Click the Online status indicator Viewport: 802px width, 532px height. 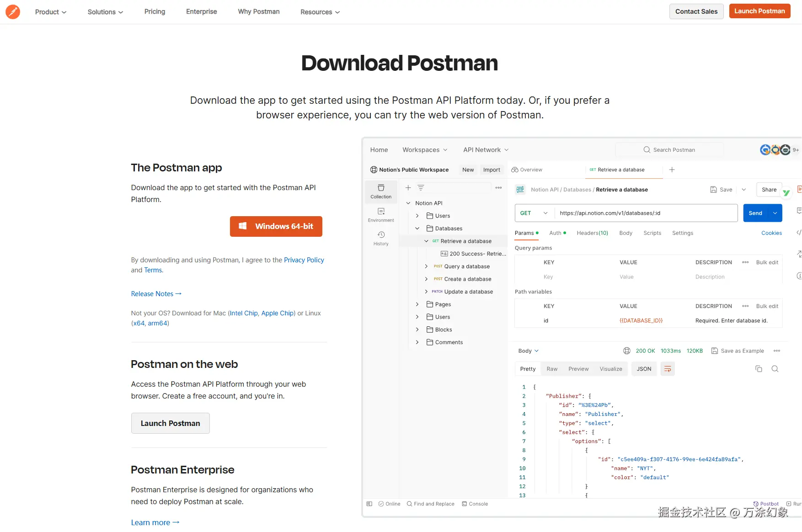pyautogui.click(x=389, y=504)
